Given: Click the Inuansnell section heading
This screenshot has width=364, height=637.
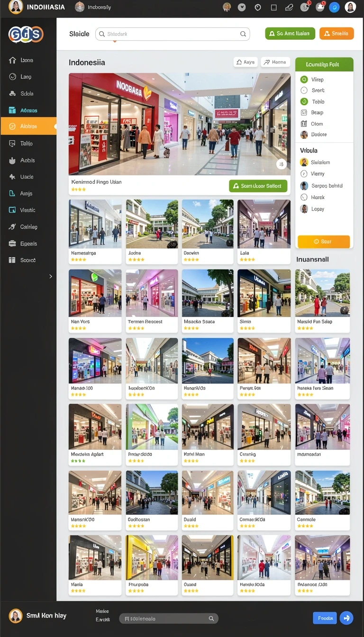Looking at the screenshot, I should (312, 260).
